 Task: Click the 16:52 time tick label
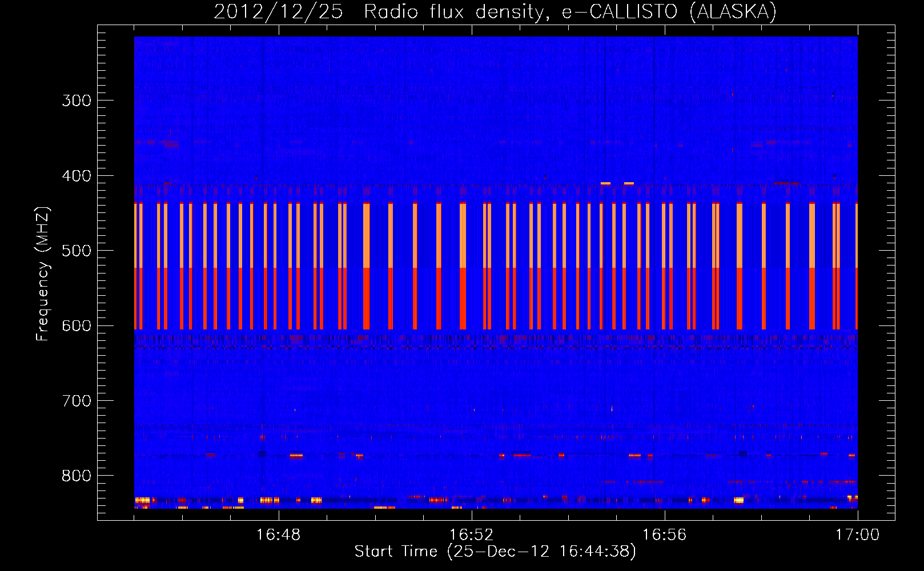tap(472, 535)
